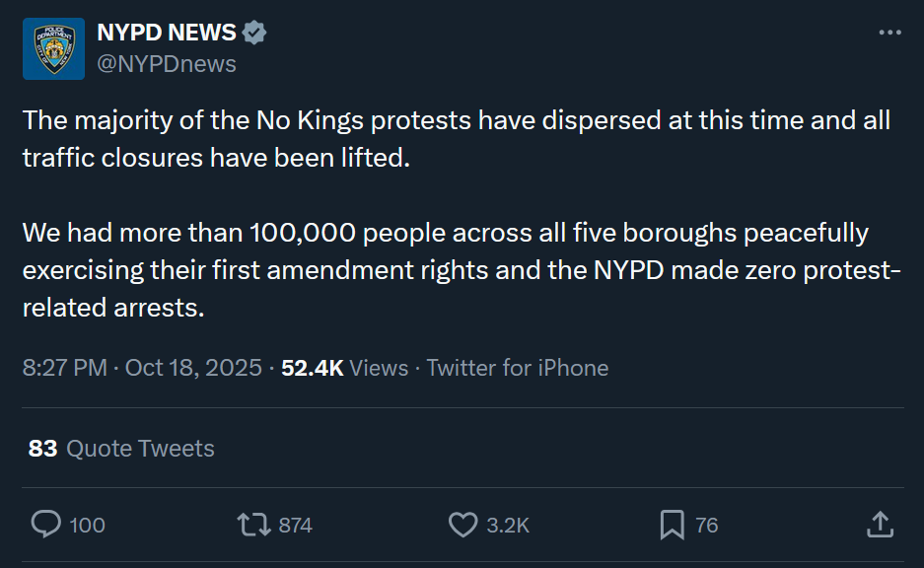
Task: View the 52.4K Views analytics
Action: [344, 368]
